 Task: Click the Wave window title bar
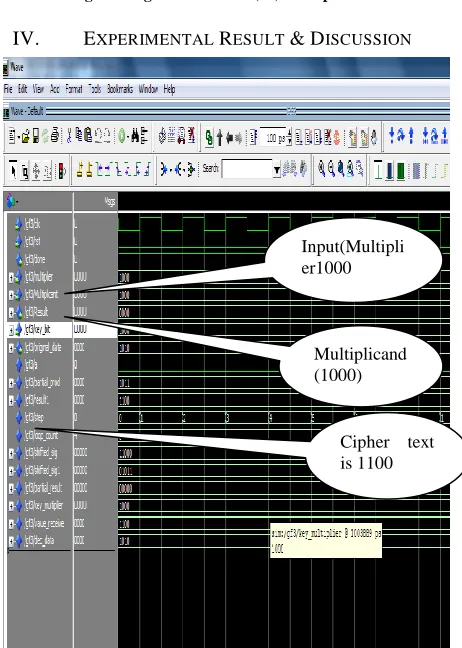226,67
